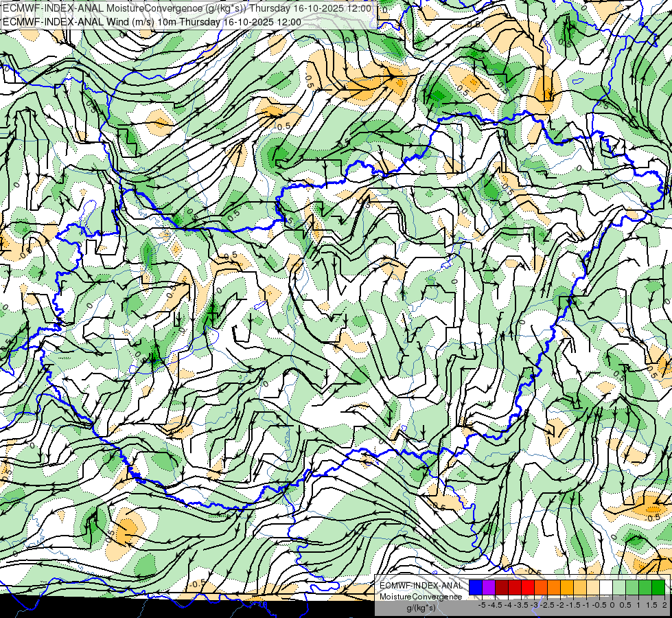Click the 0.5 value on the legend scale
672x618 pixels.
tap(625, 605)
